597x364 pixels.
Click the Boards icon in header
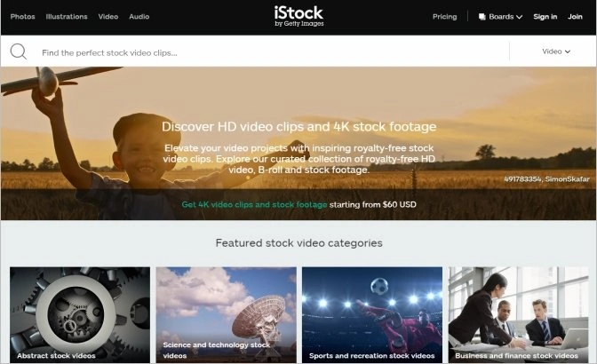coord(482,17)
